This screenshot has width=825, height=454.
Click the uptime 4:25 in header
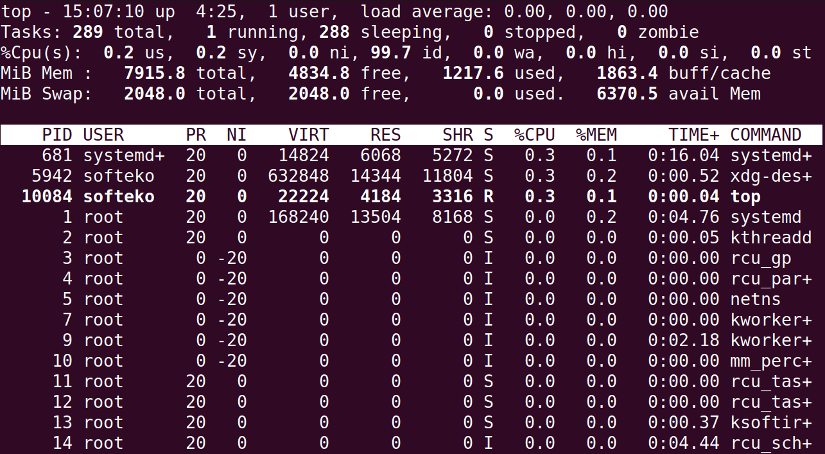point(216,12)
